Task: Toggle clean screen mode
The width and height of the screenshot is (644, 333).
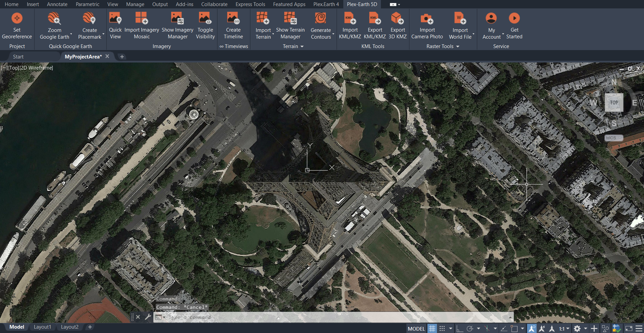Action: pyautogui.click(x=629, y=329)
